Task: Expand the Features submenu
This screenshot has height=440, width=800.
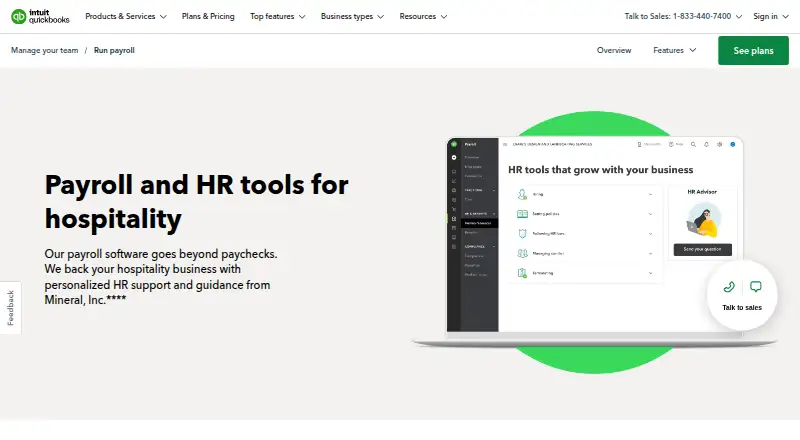Action: [x=674, y=50]
